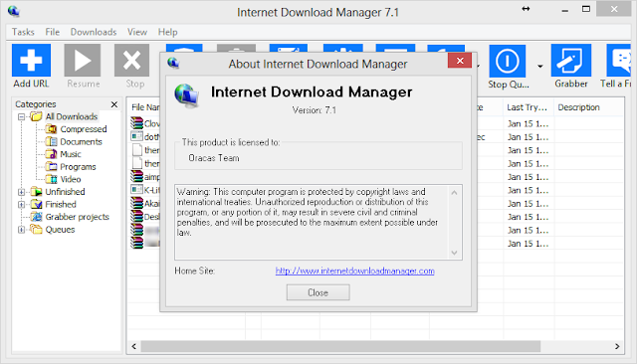This screenshot has height=364, width=637.
Task: Click the Compressed category icon
Action: (x=51, y=129)
